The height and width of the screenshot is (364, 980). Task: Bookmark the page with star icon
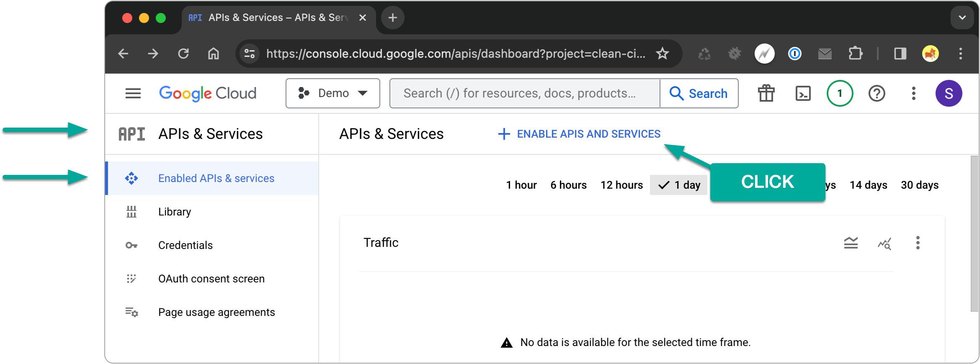(x=663, y=54)
